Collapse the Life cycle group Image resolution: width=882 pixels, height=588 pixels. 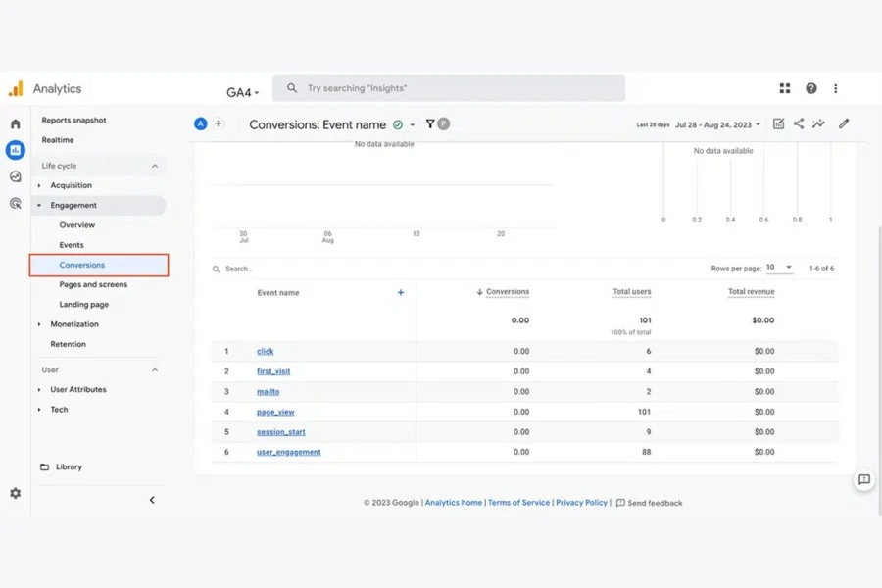point(153,165)
